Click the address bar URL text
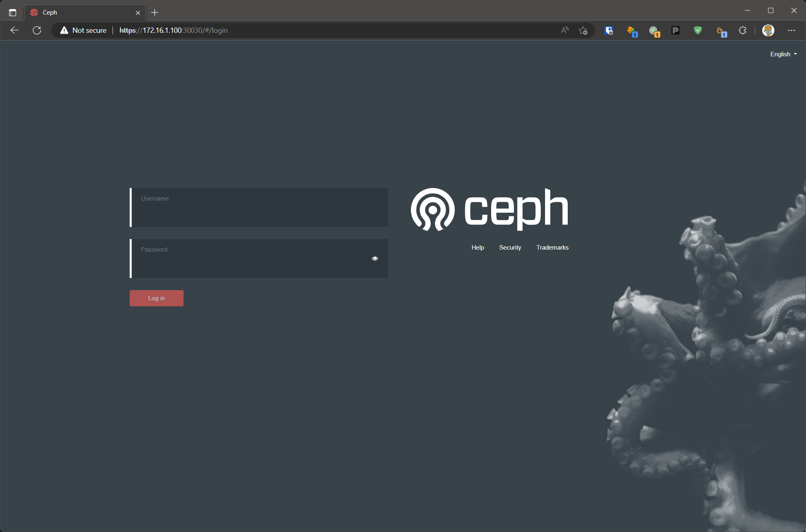Viewport: 806px width, 532px height. click(173, 30)
